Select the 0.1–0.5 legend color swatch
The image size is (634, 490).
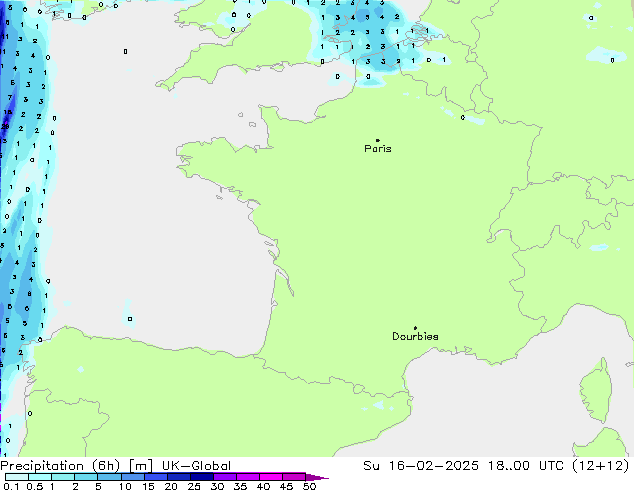[17, 477]
